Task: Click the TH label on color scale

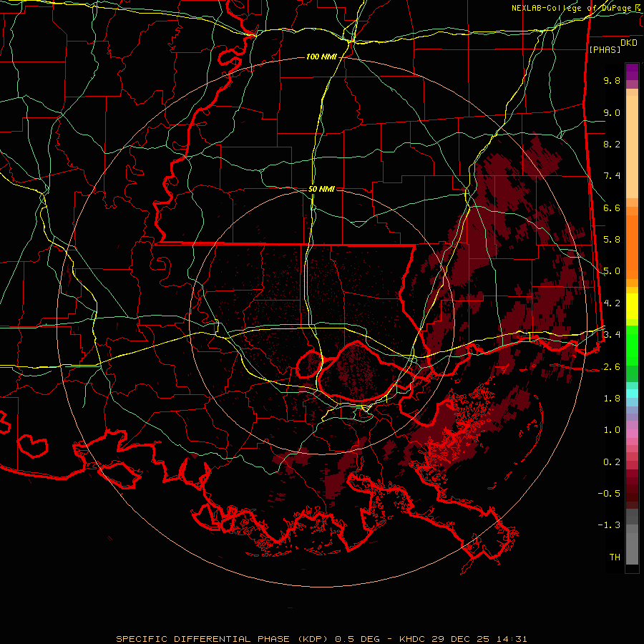Action: tap(615, 557)
